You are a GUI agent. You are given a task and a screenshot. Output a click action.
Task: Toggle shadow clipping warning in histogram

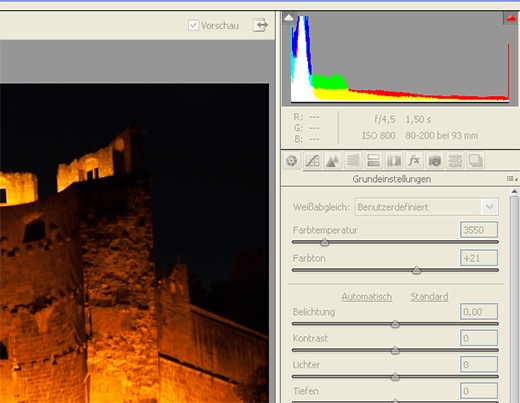[x=289, y=17]
